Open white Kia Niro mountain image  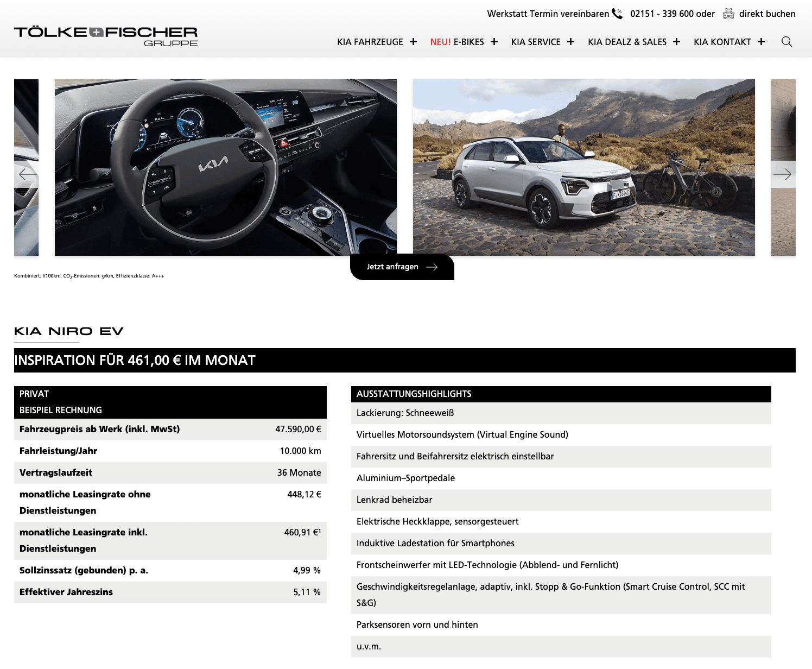tap(584, 167)
